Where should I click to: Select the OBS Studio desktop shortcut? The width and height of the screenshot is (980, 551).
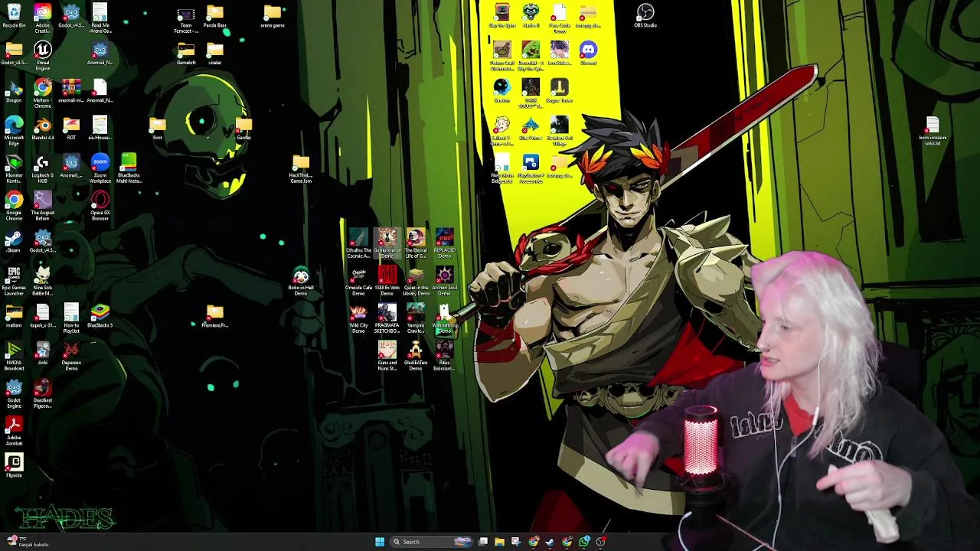(x=645, y=16)
